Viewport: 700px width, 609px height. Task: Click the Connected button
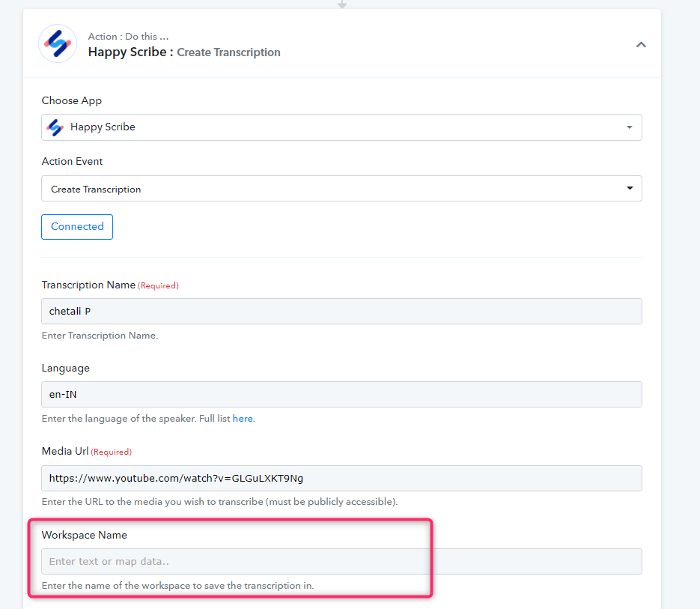[x=77, y=227]
